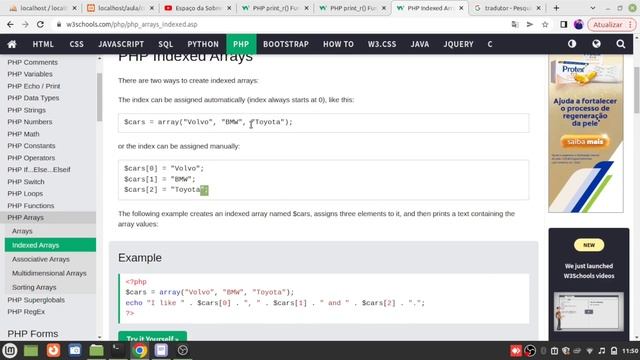Image resolution: width=640 pixels, height=360 pixels.
Task: Open the OBS Studio tray icon
Action: pyautogui.click(x=530, y=351)
